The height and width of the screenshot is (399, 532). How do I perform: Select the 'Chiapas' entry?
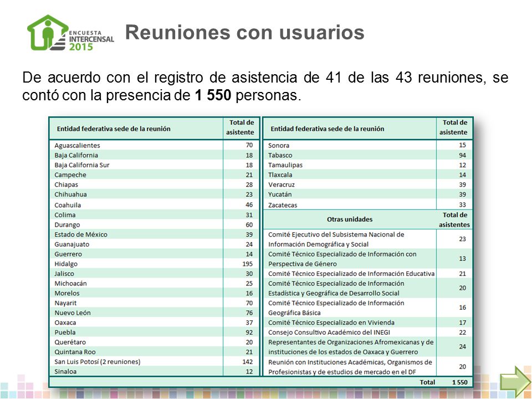pyautogui.click(x=66, y=185)
